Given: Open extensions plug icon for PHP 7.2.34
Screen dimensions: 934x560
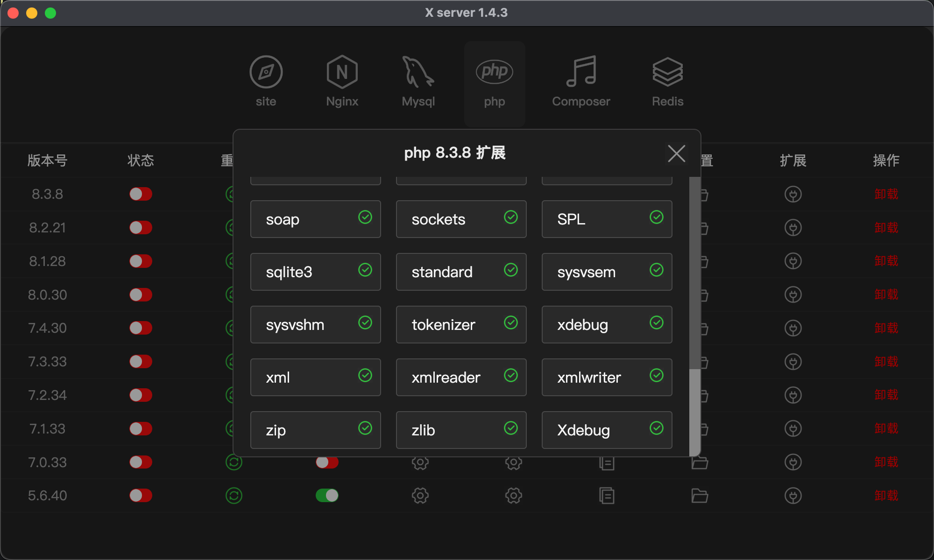Looking at the screenshot, I should click(x=793, y=395).
